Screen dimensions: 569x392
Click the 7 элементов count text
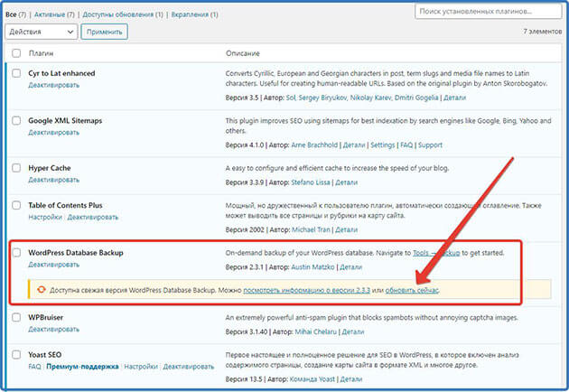pos(543,32)
